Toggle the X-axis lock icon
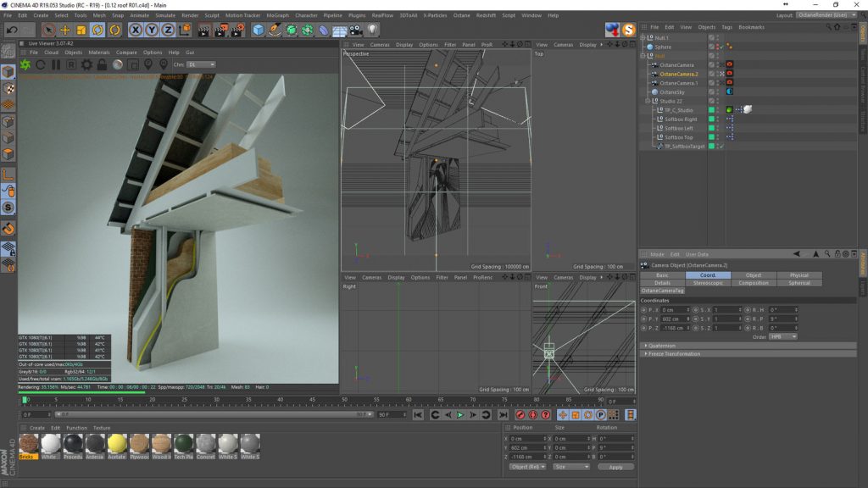The width and height of the screenshot is (868, 488). 136,30
